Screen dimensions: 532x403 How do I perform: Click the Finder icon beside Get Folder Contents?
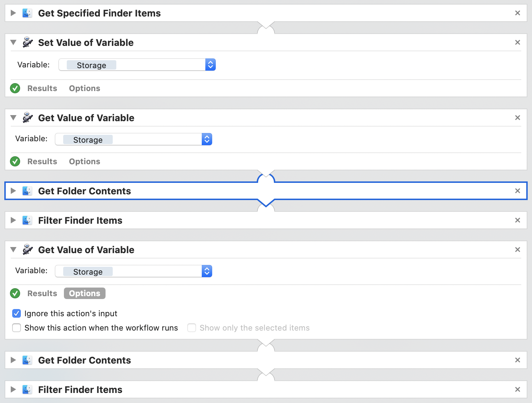click(x=27, y=191)
